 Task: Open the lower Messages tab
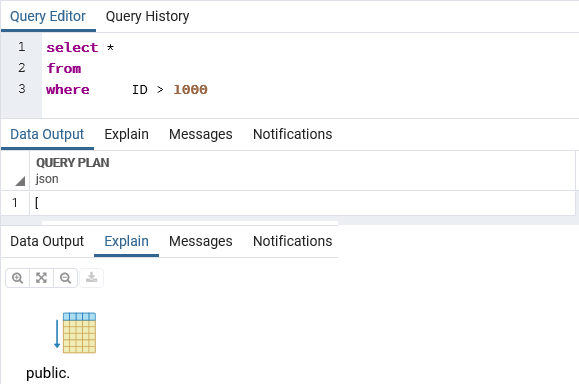201,241
